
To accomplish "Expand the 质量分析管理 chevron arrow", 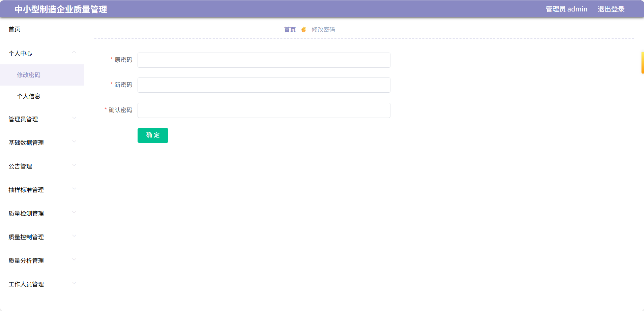I will tap(74, 259).
